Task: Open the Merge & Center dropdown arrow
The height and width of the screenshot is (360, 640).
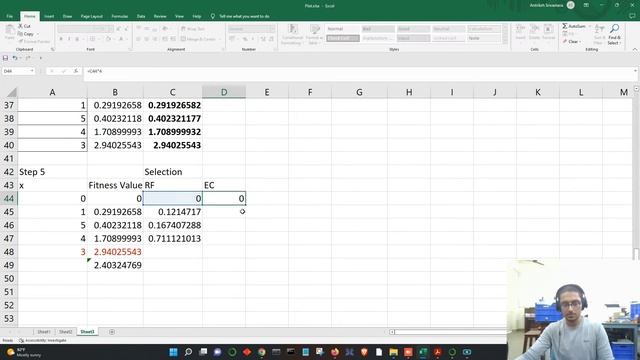Action: tap(220, 39)
